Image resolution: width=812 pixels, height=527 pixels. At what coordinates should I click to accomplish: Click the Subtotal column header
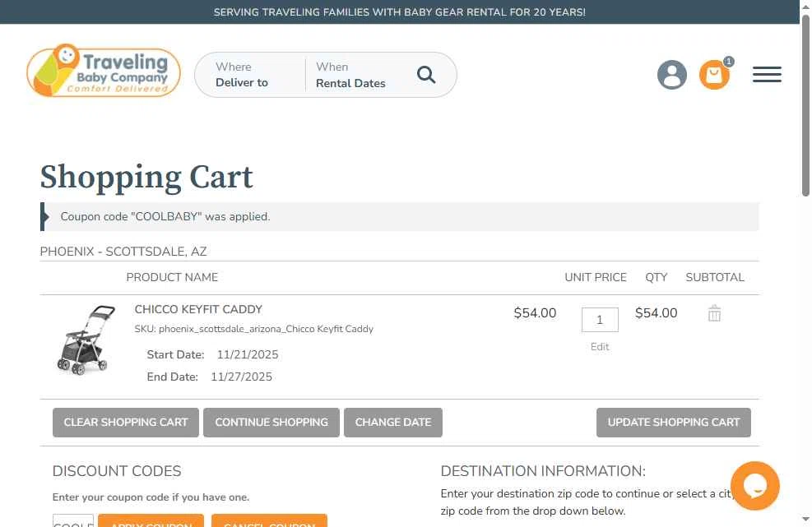click(715, 278)
